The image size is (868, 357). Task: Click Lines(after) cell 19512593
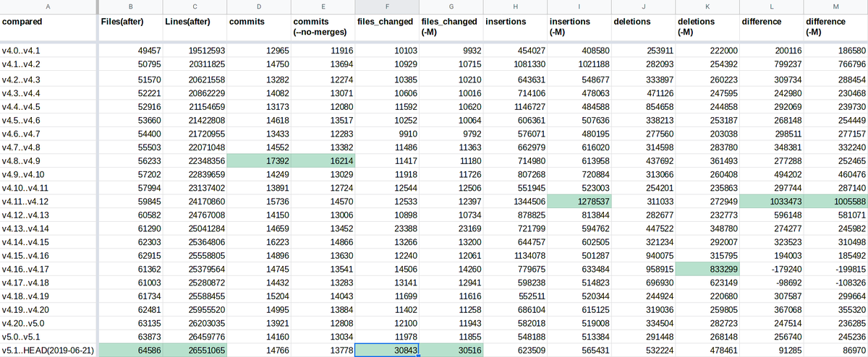click(195, 51)
